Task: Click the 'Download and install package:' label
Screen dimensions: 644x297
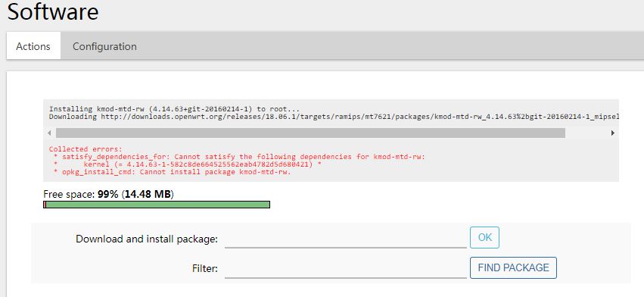Action: pyautogui.click(x=147, y=239)
